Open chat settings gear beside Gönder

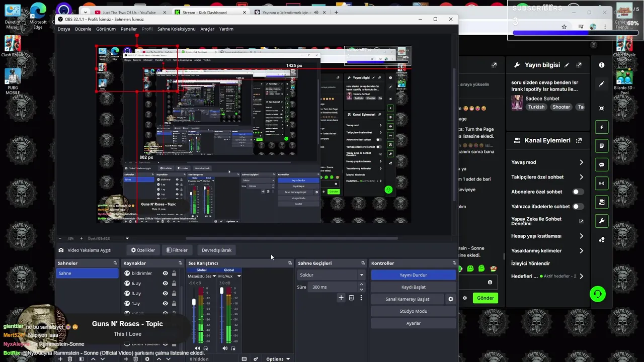[x=465, y=298]
